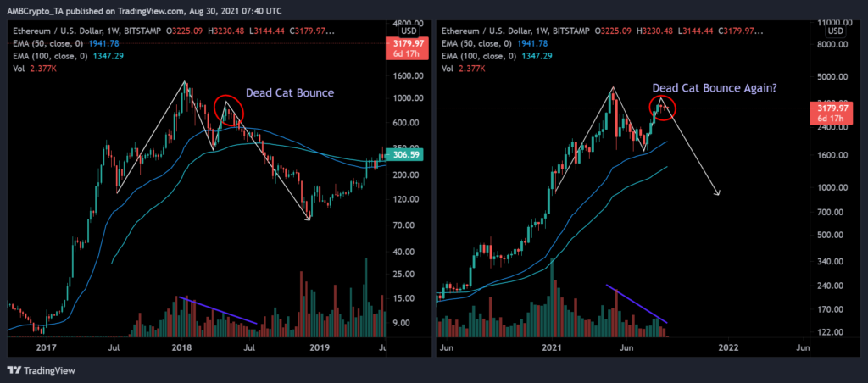Screen dimensions: 868x383
Task: Click the 'Dead Cat Bounce' text label on left chart
Action: tap(290, 92)
